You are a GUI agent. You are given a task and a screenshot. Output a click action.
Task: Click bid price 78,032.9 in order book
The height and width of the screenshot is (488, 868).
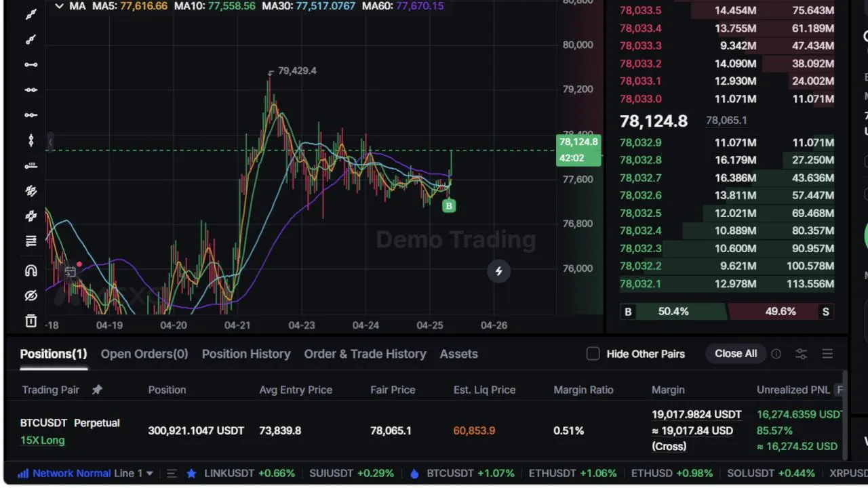(640, 142)
